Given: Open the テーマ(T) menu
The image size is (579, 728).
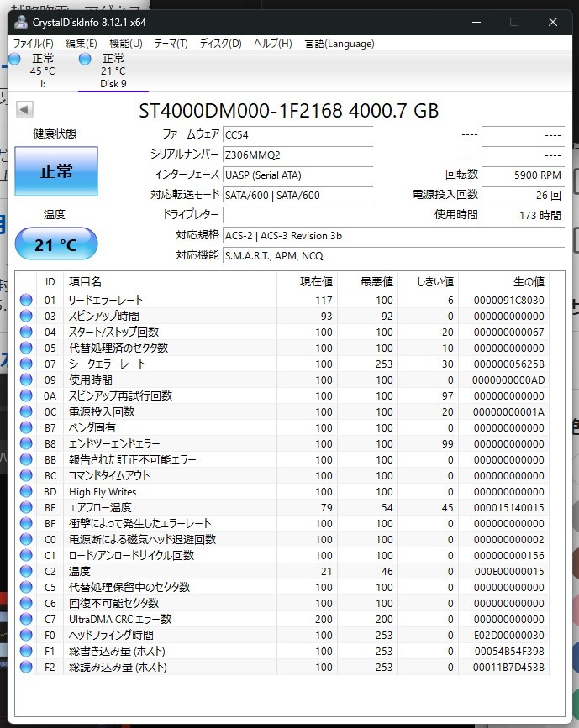Looking at the screenshot, I should pyautogui.click(x=171, y=43).
